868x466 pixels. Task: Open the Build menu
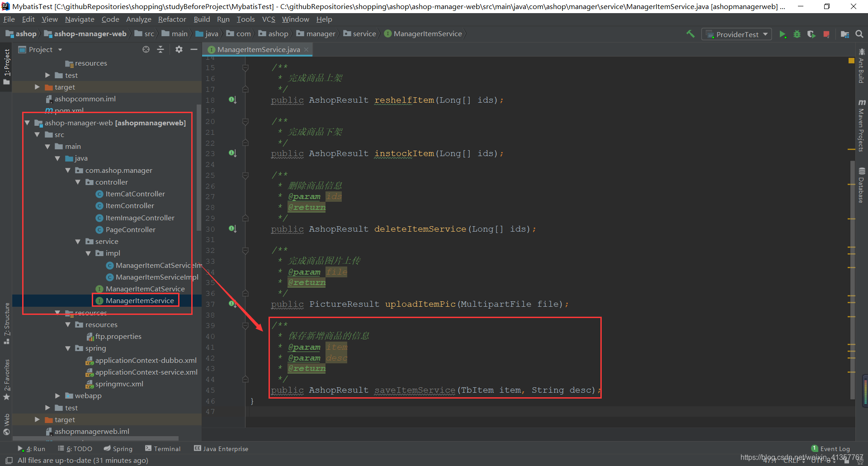coord(202,19)
